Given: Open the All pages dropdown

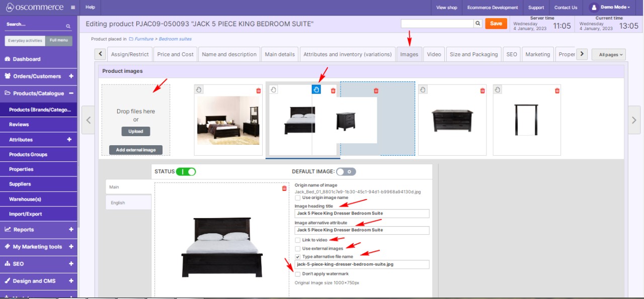Looking at the screenshot, I should click(609, 54).
